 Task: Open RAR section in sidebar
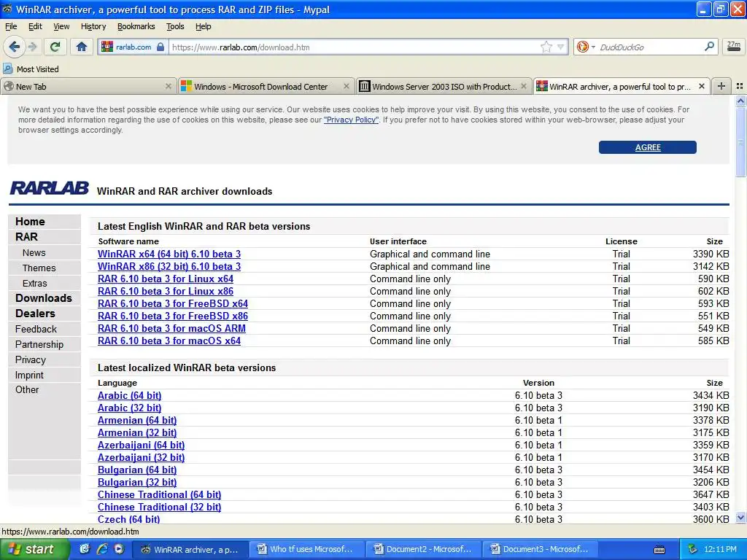click(x=26, y=237)
